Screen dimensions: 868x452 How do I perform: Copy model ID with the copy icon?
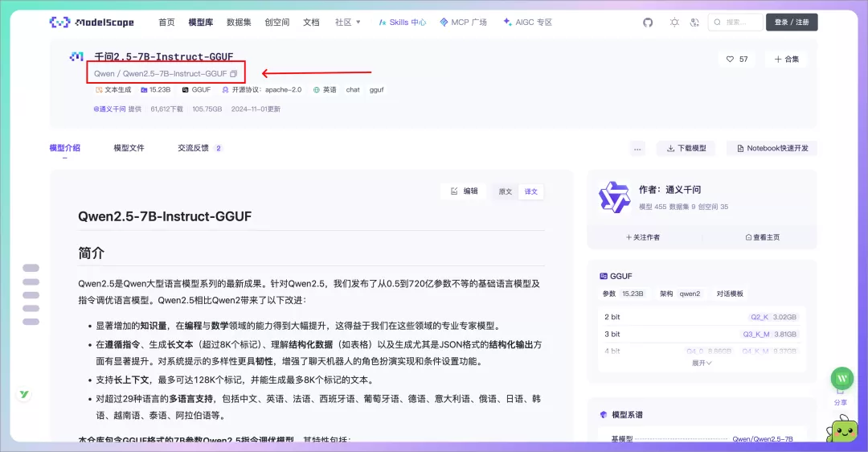(234, 74)
